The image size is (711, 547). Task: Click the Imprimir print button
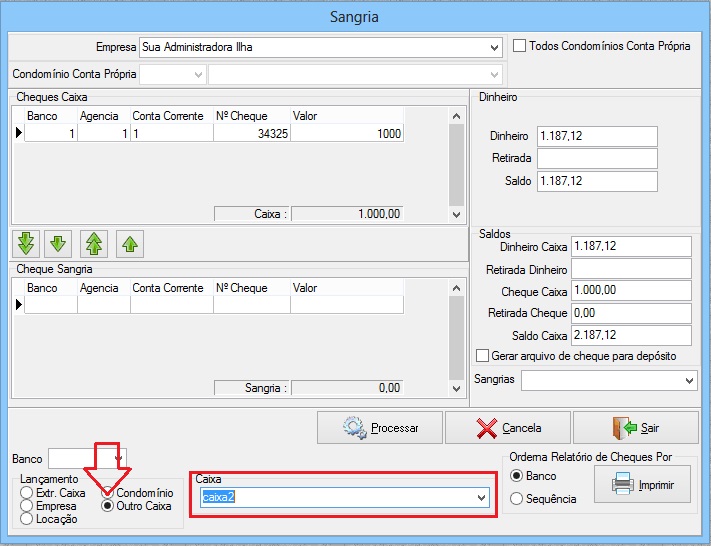(x=643, y=484)
